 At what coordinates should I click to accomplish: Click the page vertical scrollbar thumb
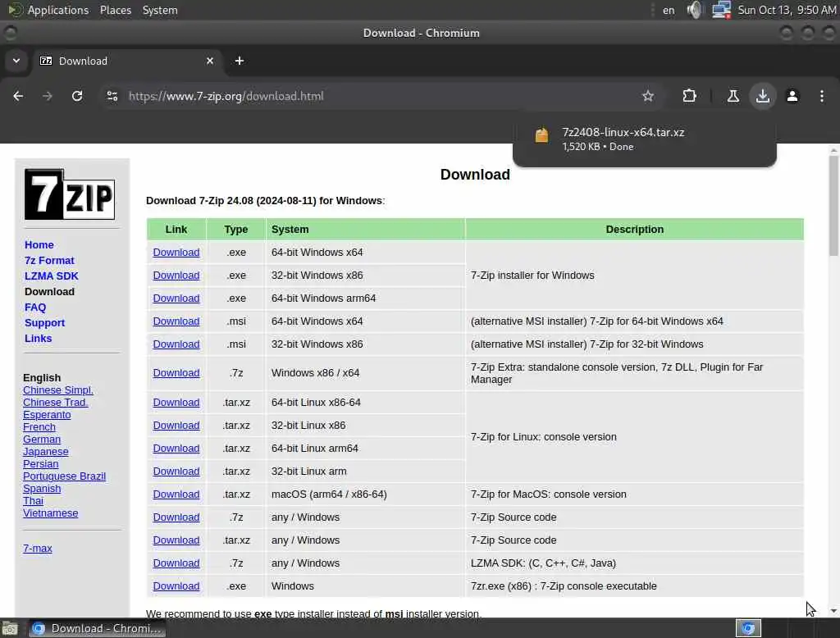click(833, 206)
